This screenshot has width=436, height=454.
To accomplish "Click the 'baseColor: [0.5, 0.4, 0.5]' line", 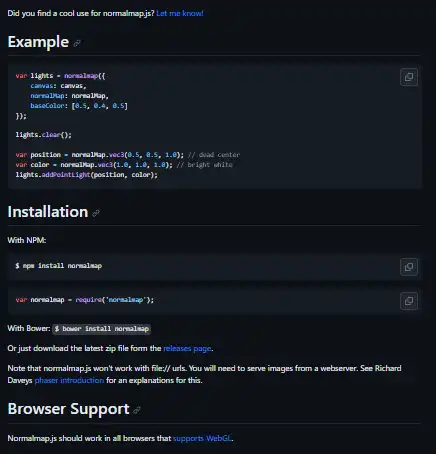I will click(x=79, y=106).
